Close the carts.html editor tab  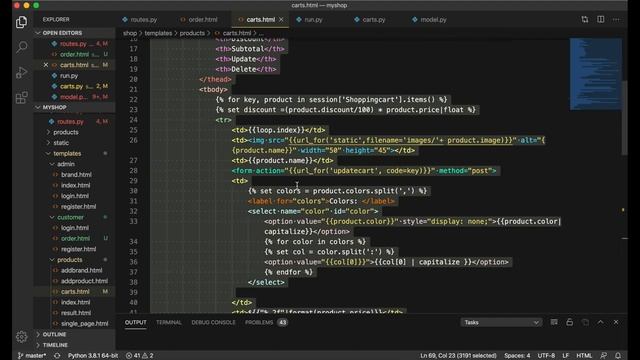click(281, 20)
